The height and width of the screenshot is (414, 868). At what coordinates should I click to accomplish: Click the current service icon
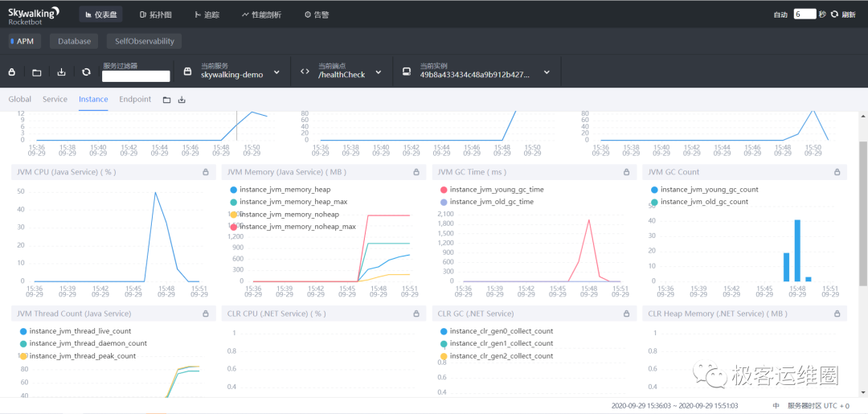tap(187, 72)
